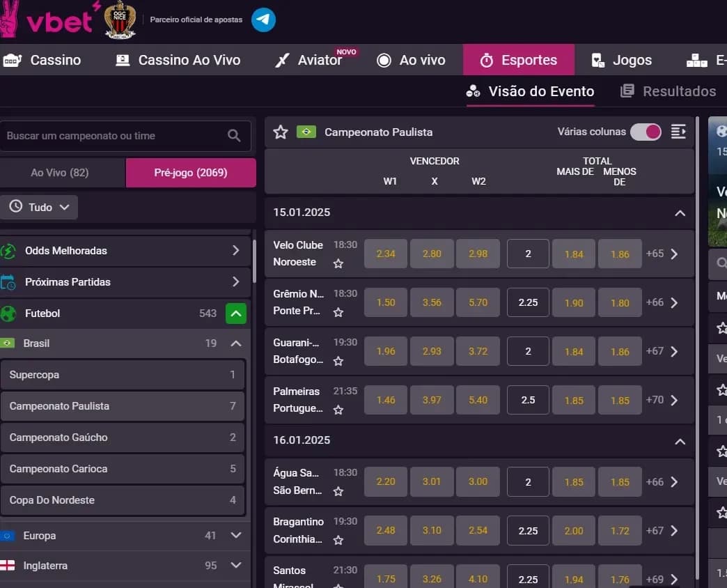Bet on W1 odds 1.75 for Santos
Viewport: 727px width, 588px height.
pos(386,578)
